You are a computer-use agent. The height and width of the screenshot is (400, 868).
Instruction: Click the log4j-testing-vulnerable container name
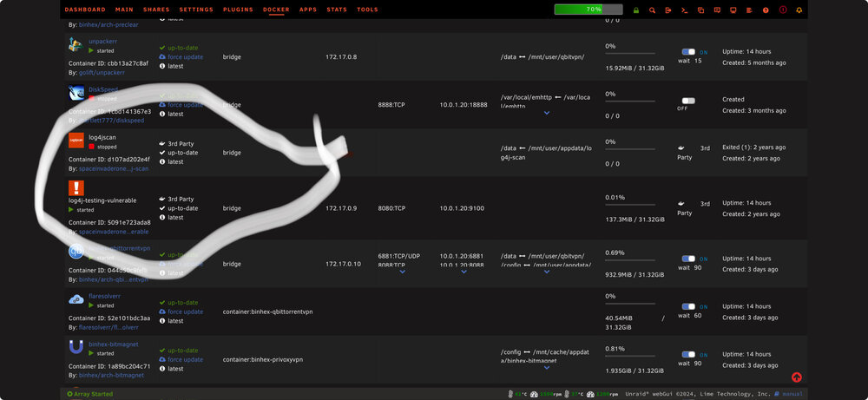(x=102, y=200)
